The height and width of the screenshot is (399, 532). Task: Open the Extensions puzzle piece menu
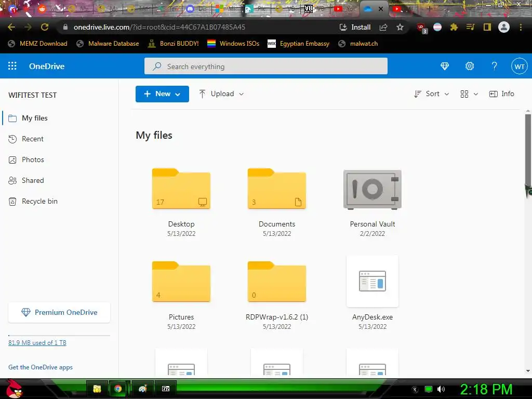(454, 27)
